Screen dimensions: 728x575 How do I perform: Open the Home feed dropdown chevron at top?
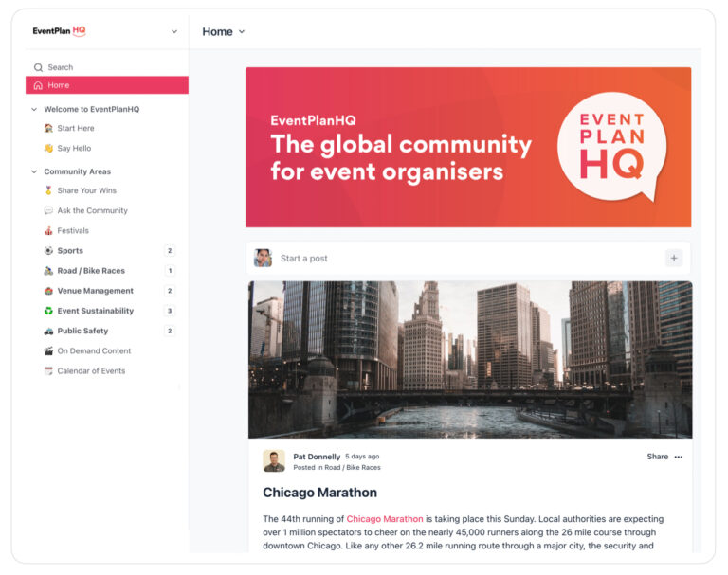[x=242, y=31]
